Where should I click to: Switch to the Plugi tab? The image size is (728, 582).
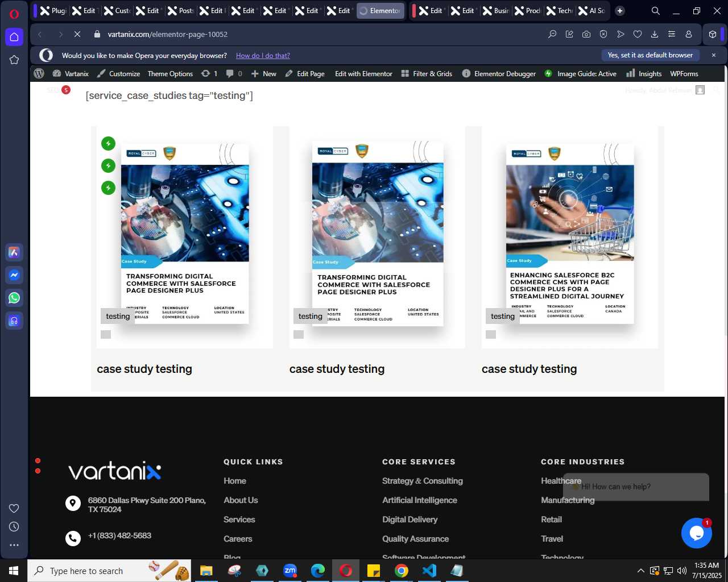(x=53, y=11)
